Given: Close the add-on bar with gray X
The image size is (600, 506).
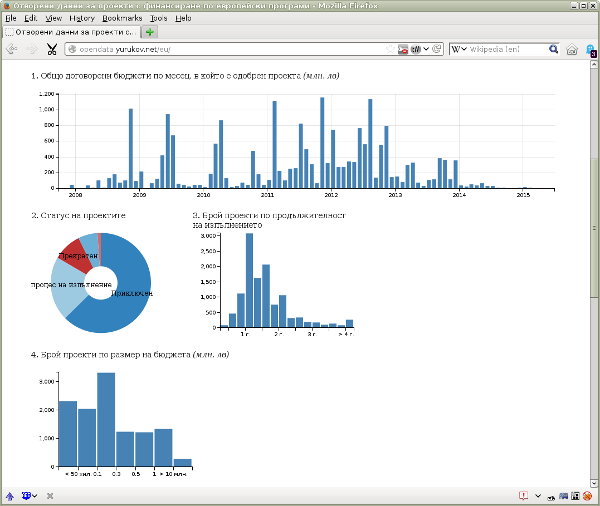Looking at the screenshot, I should coord(50,496).
